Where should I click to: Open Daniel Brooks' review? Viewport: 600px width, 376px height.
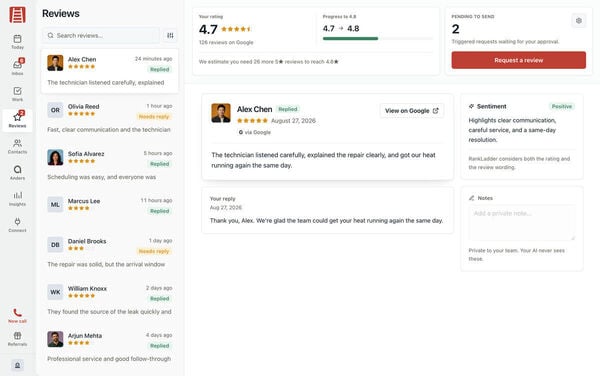(x=110, y=253)
